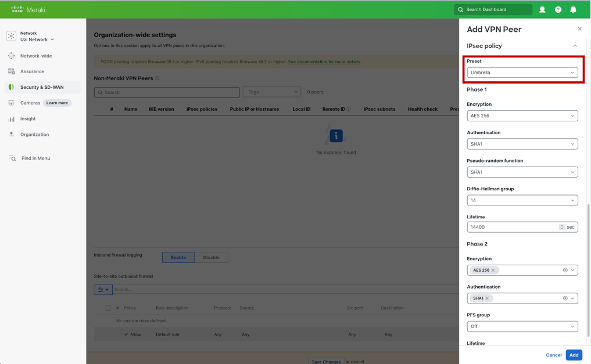Click the Assurance sidebar icon
Screen dimensions: 591x364
(11, 71)
